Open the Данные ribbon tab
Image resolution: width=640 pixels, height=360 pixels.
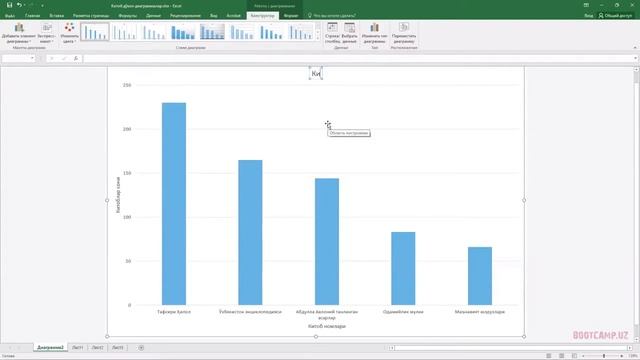[x=153, y=16]
